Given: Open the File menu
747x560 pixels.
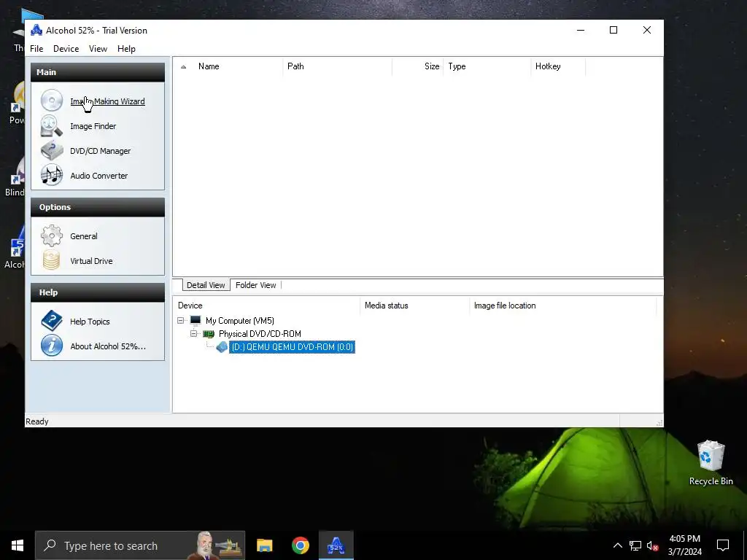Looking at the screenshot, I should click(36, 49).
